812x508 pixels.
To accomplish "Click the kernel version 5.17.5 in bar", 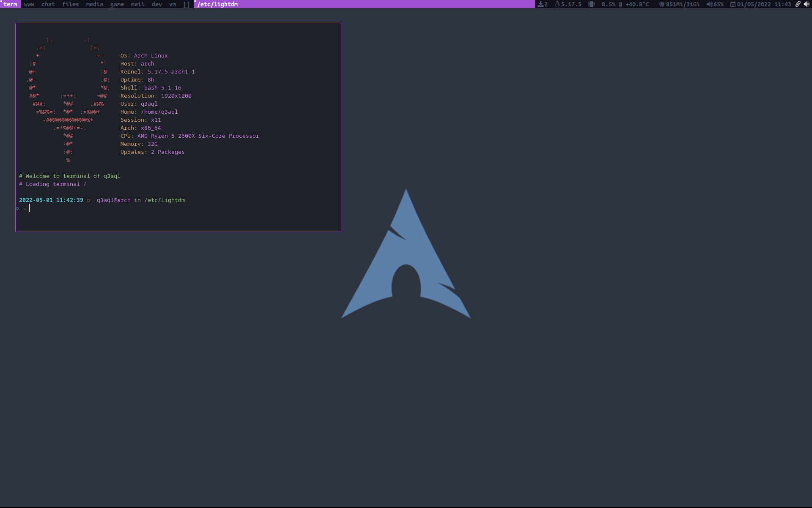I will pos(571,4).
